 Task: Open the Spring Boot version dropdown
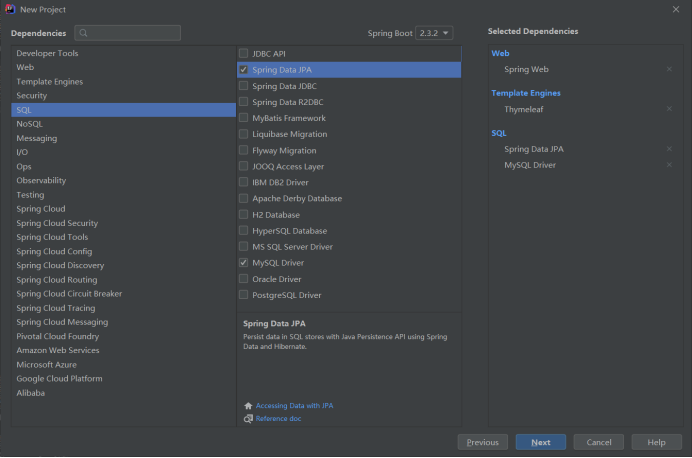tap(434, 33)
